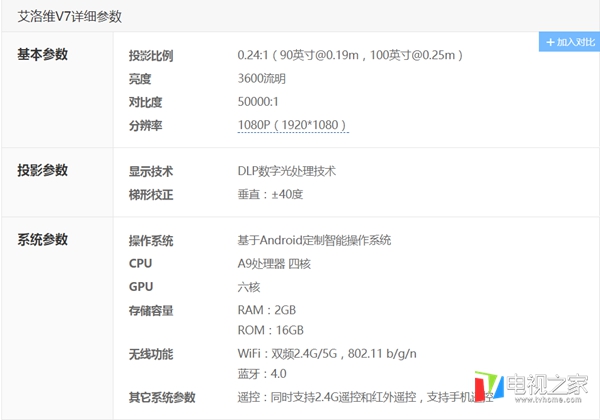Select the 系统参数 section heading
Viewport: 600px width, 420px height.
tap(42, 240)
